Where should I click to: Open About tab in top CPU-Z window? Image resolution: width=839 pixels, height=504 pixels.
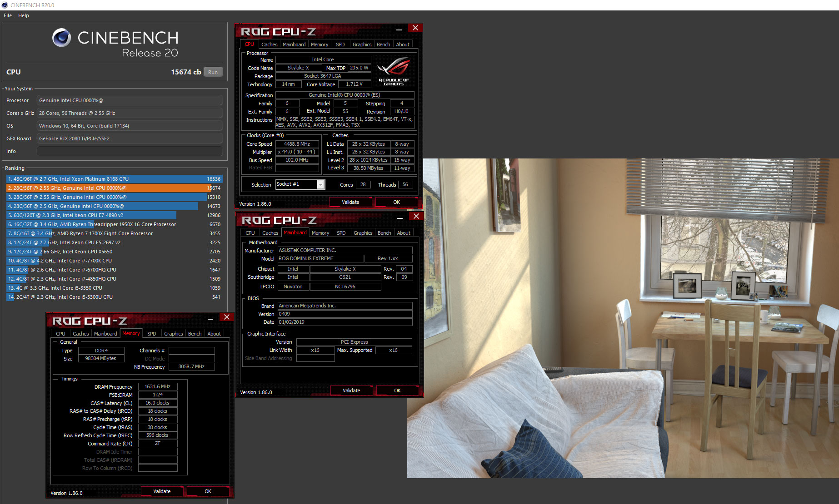coord(403,44)
